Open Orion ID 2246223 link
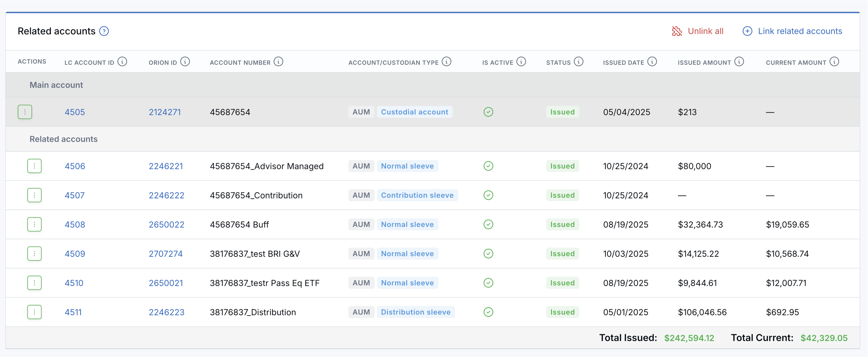This screenshot has height=357, width=868. click(167, 312)
